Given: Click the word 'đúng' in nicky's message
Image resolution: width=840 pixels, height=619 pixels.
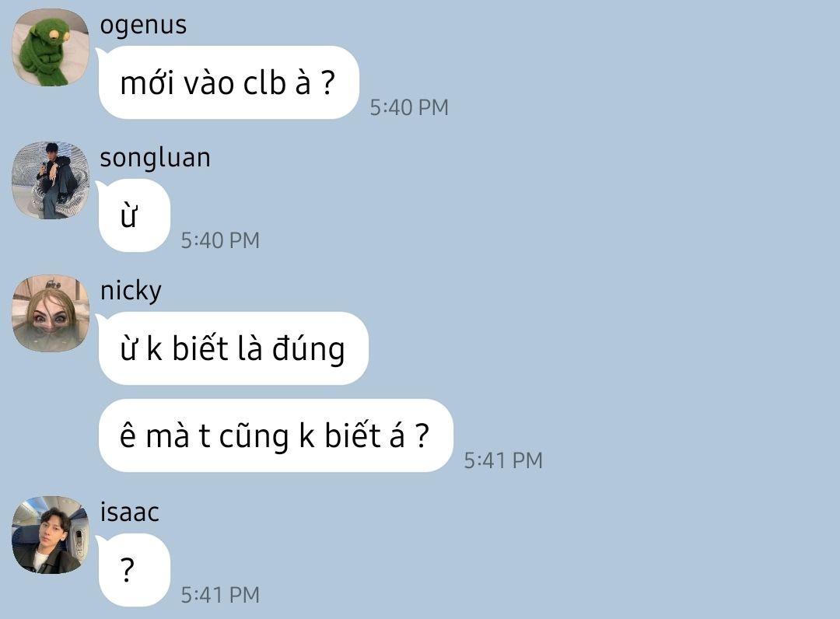Looking at the screenshot, I should (309, 350).
